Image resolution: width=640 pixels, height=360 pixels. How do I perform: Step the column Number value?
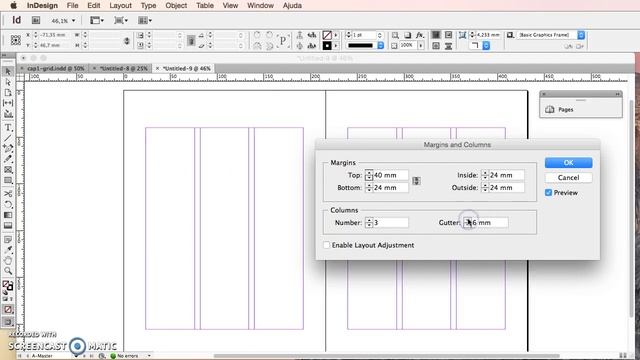pos(369,222)
